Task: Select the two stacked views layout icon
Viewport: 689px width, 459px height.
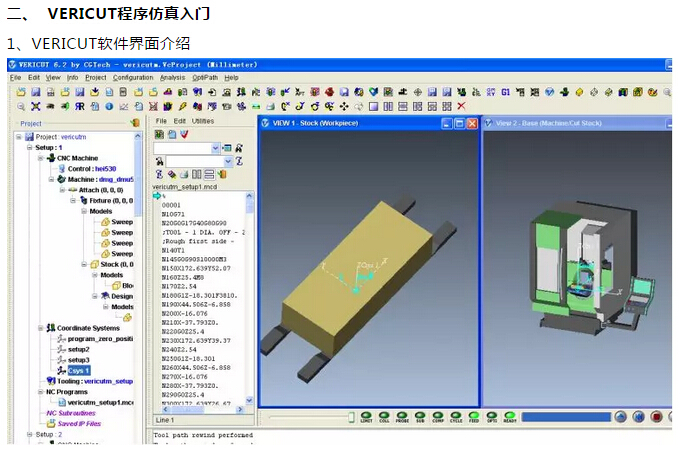Action: [403, 106]
